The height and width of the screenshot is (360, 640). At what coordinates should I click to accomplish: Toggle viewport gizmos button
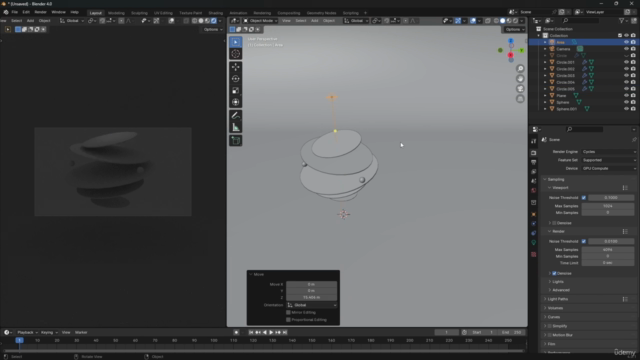tap(458, 21)
